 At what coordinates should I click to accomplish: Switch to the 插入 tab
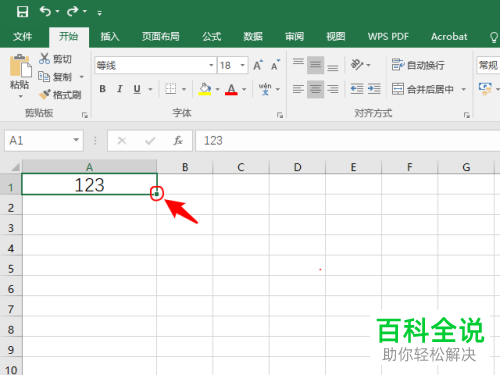(110, 36)
